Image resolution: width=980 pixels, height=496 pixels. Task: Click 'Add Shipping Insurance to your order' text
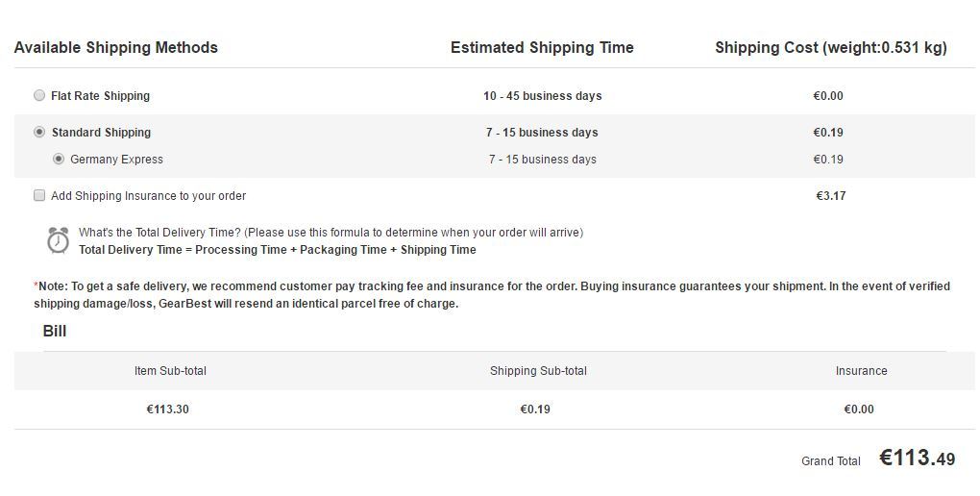point(149,196)
